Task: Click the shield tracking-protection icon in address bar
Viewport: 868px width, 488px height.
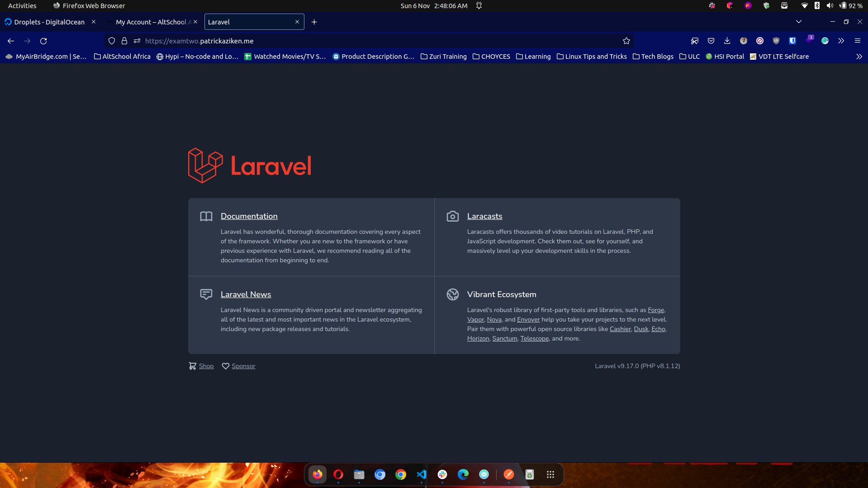Action: pyautogui.click(x=111, y=41)
